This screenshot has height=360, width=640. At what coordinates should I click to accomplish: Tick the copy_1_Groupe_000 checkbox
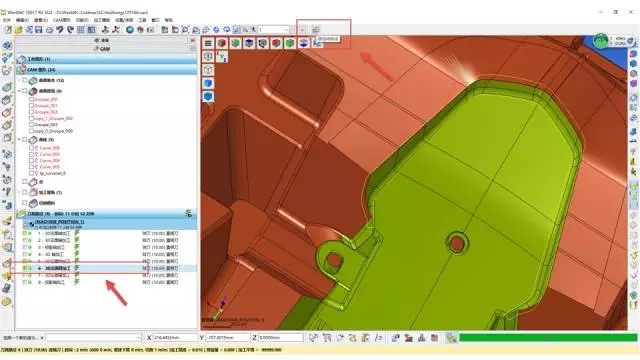(31, 118)
